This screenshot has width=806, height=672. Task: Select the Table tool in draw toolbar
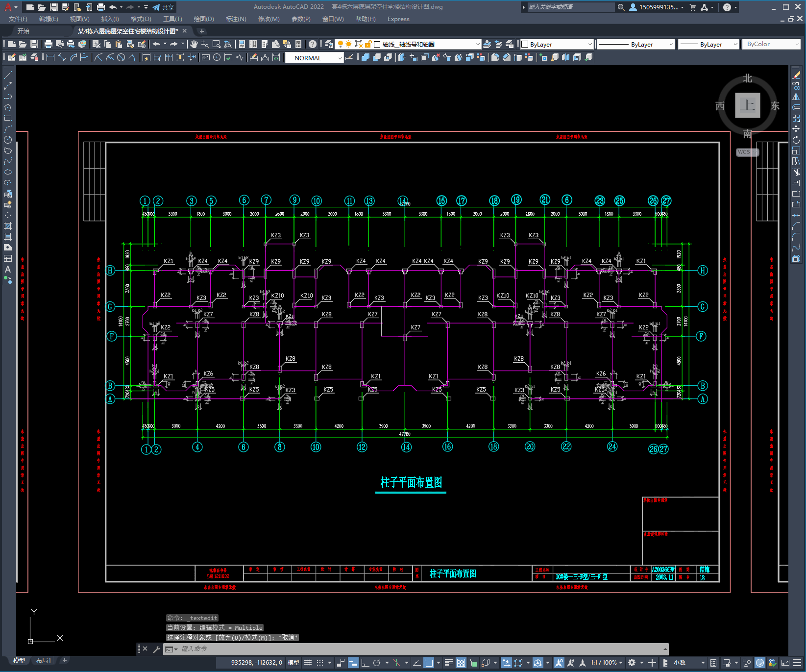point(8,258)
